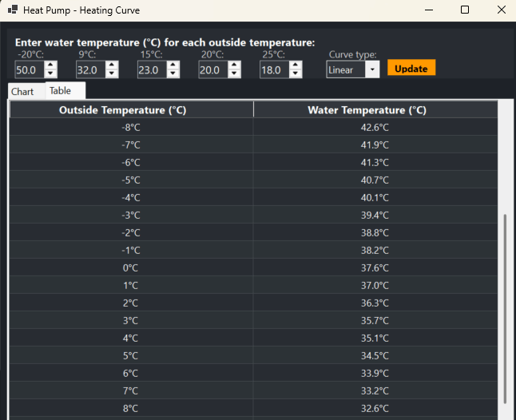516x420 pixels.
Task: Focus the 20°C input field showing 20.0
Action: click(x=213, y=69)
